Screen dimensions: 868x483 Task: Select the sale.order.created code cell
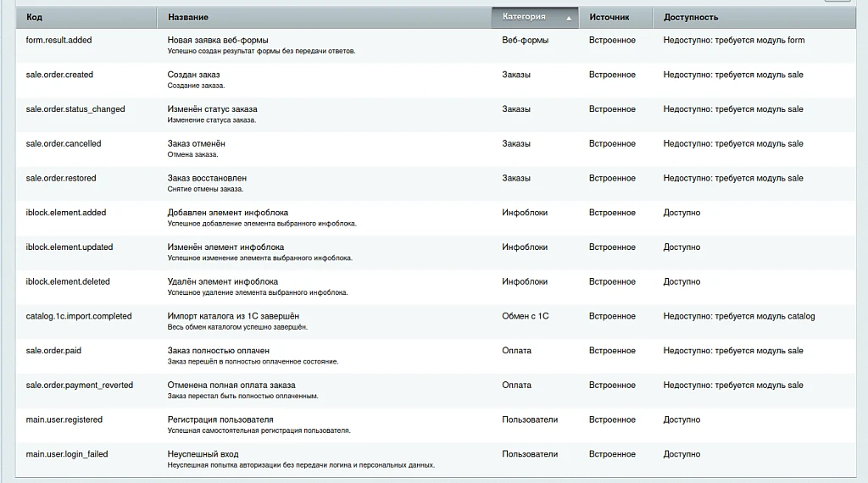pyautogui.click(x=59, y=75)
